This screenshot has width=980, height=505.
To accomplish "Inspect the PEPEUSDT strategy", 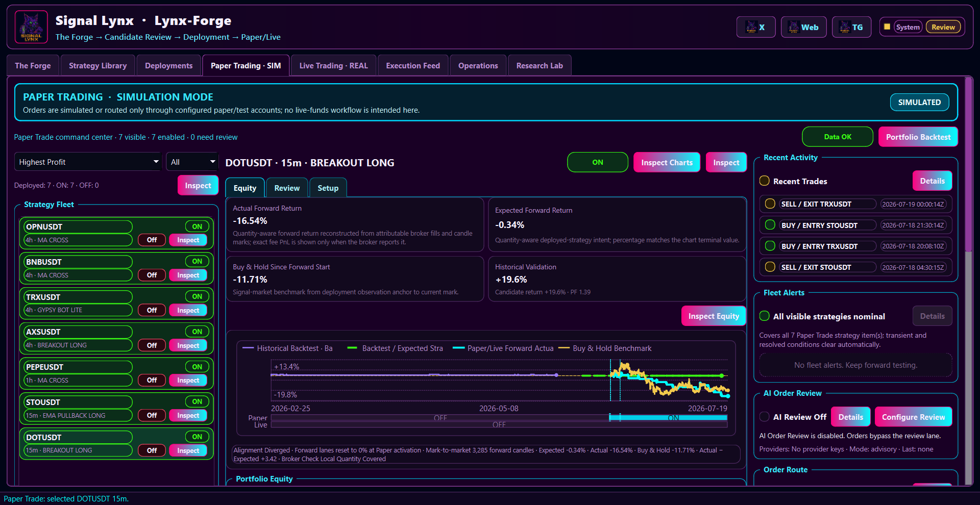I will 188,380.
